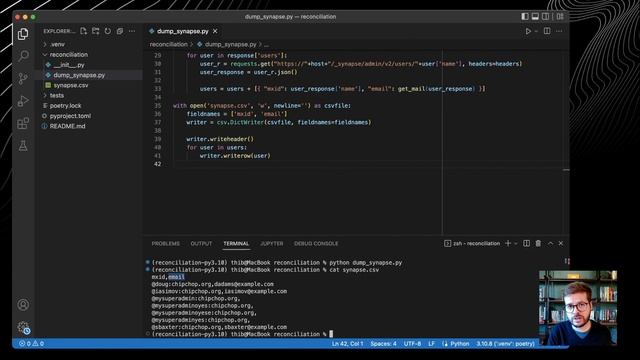This screenshot has height=360, width=640.
Task: Refresh the Explorer file tree
Action: [108, 31]
